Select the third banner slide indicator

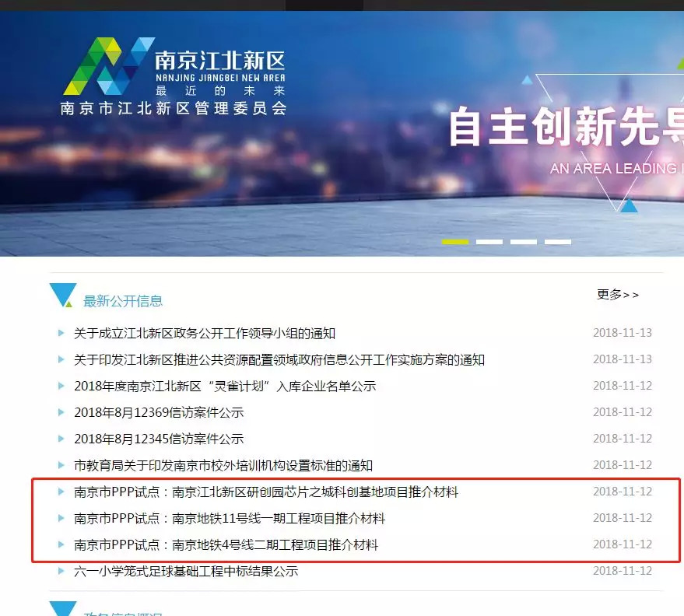click(524, 242)
